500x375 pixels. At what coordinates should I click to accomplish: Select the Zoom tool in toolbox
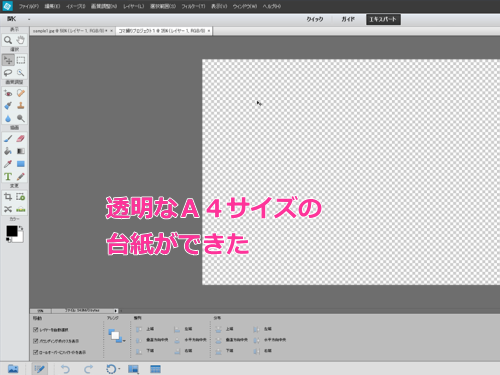pos(8,40)
